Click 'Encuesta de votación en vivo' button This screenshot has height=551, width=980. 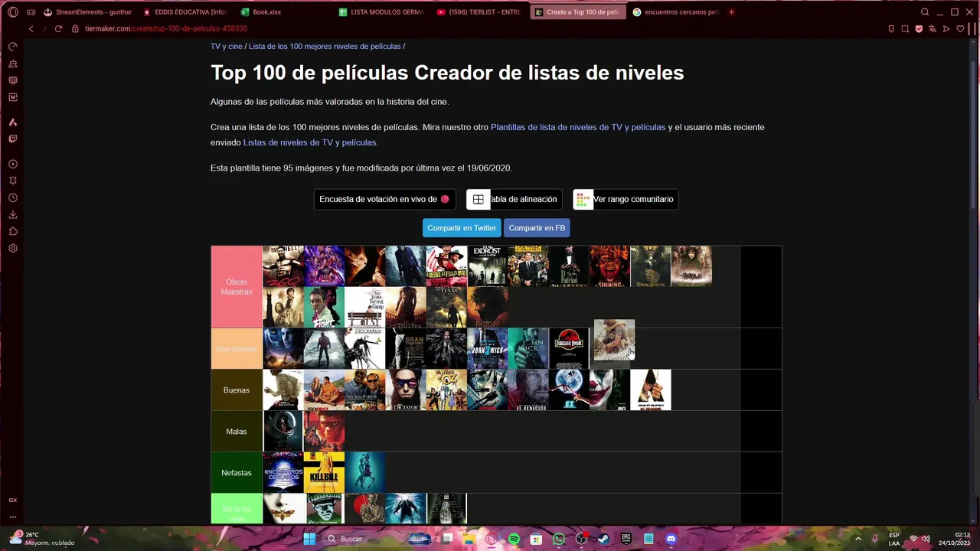pyautogui.click(x=384, y=199)
